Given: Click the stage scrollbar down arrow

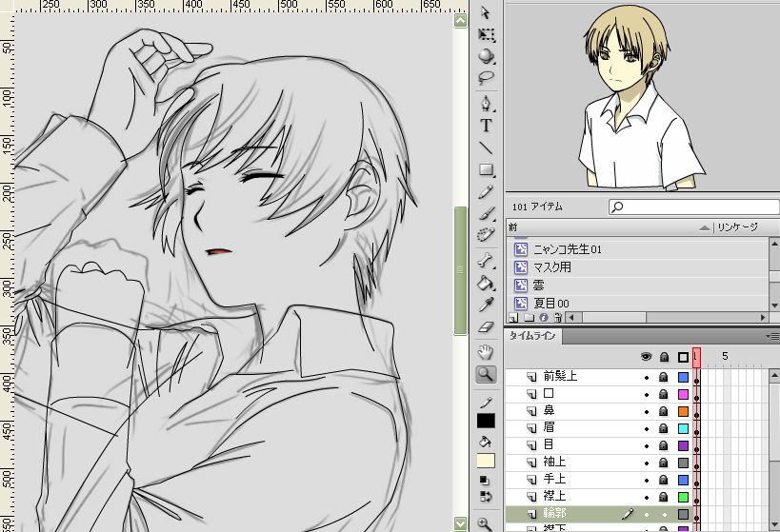Looking at the screenshot, I should 461,523.
